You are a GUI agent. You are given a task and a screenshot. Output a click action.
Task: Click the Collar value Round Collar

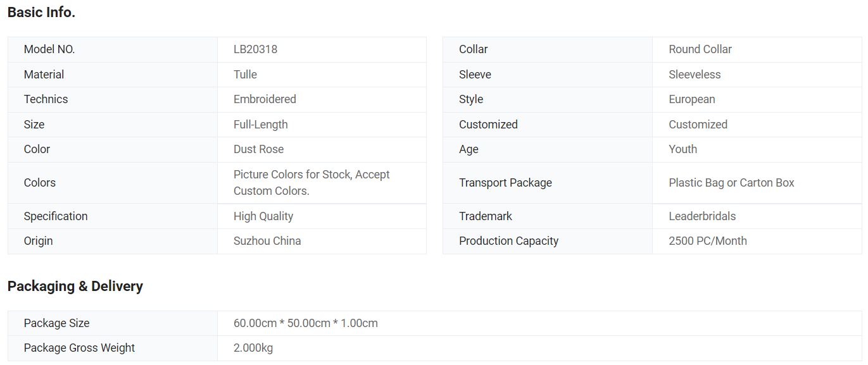(x=700, y=49)
